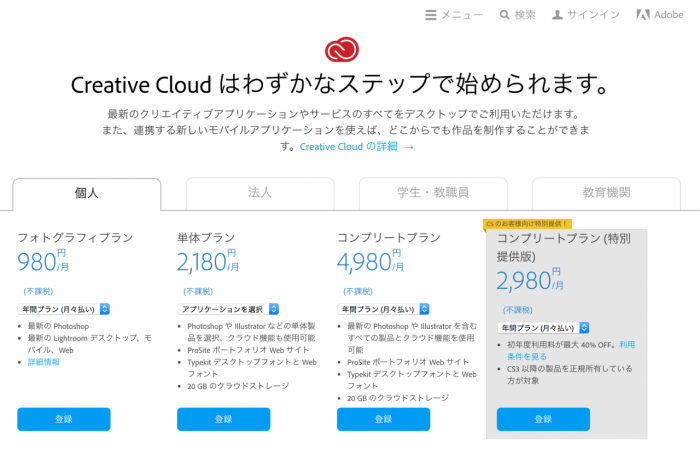
Task: Click the red Creative Cloud logo
Action: (x=342, y=50)
